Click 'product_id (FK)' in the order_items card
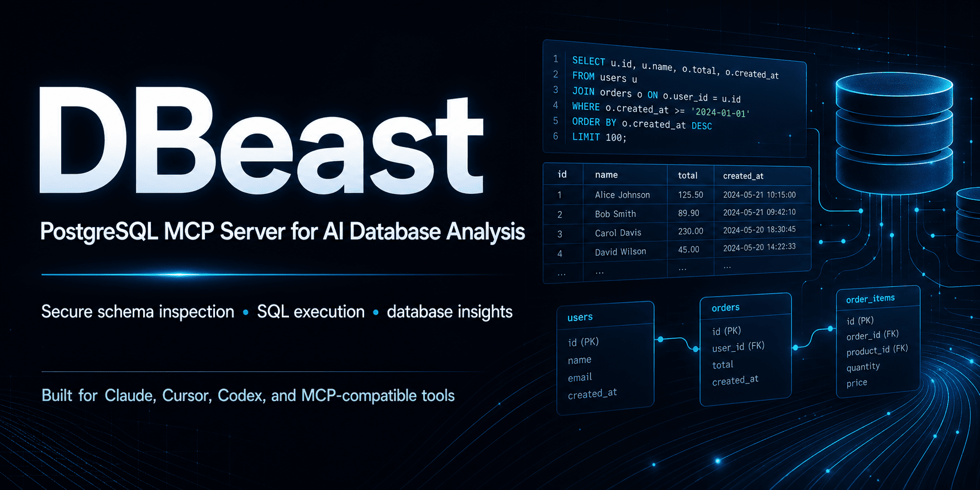 [877, 350]
